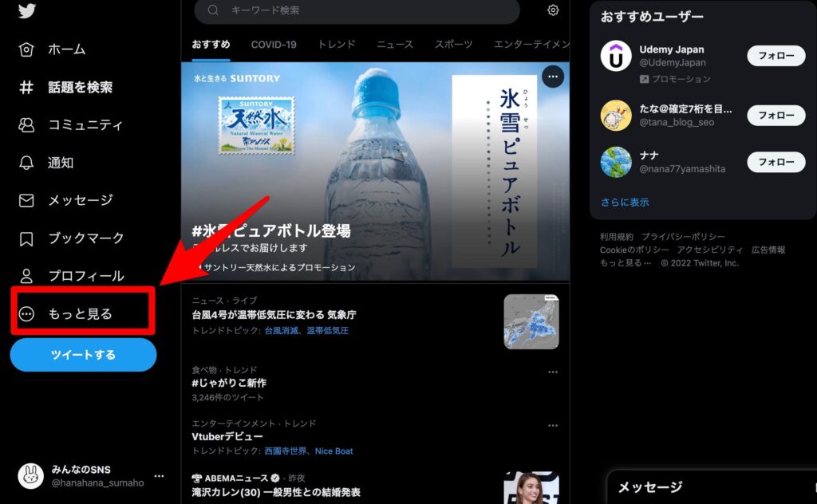Image resolution: width=817 pixels, height=504 pixels.
Task: Follow the @nana77yamashita account
Action: pyautogui.click(x=776, y=162)
